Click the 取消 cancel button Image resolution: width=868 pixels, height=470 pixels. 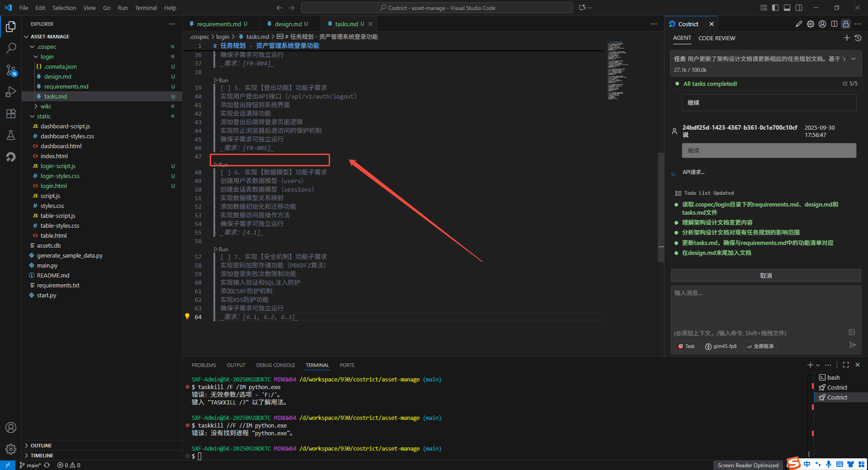coord(765,276)
